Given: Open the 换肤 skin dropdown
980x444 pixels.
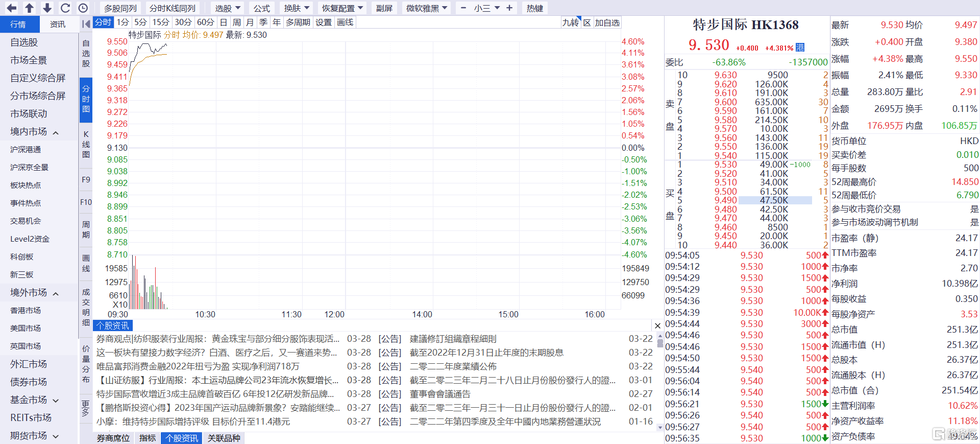Looking at the screenshot, I should tap(297, 8).
